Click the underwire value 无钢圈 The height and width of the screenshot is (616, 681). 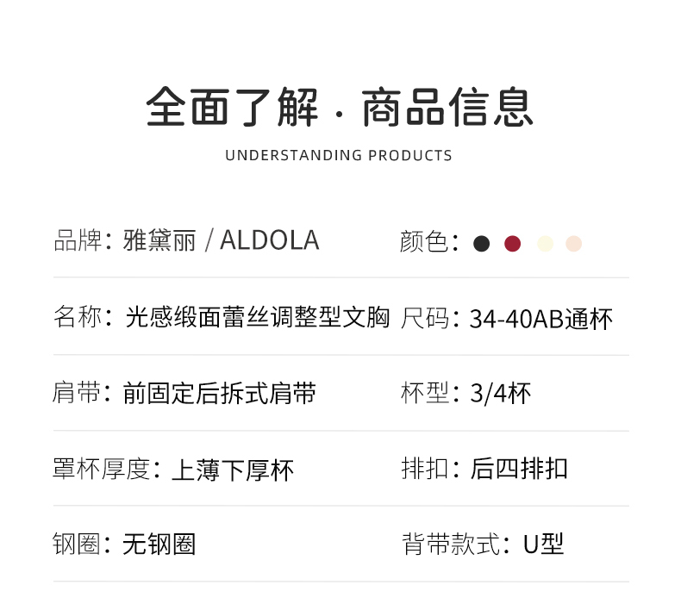point(159,544)
